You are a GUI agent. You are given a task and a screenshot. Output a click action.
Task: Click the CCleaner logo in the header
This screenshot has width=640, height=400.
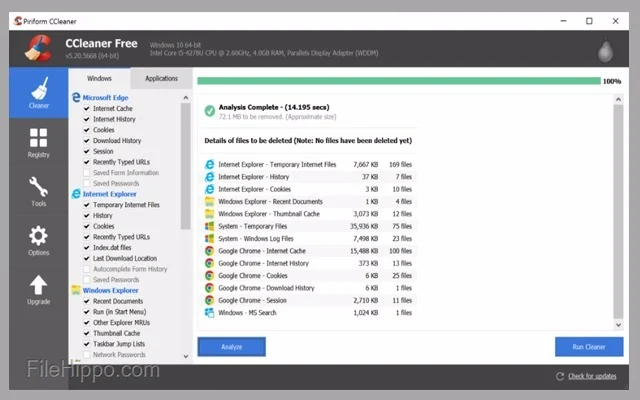(38, 49)
